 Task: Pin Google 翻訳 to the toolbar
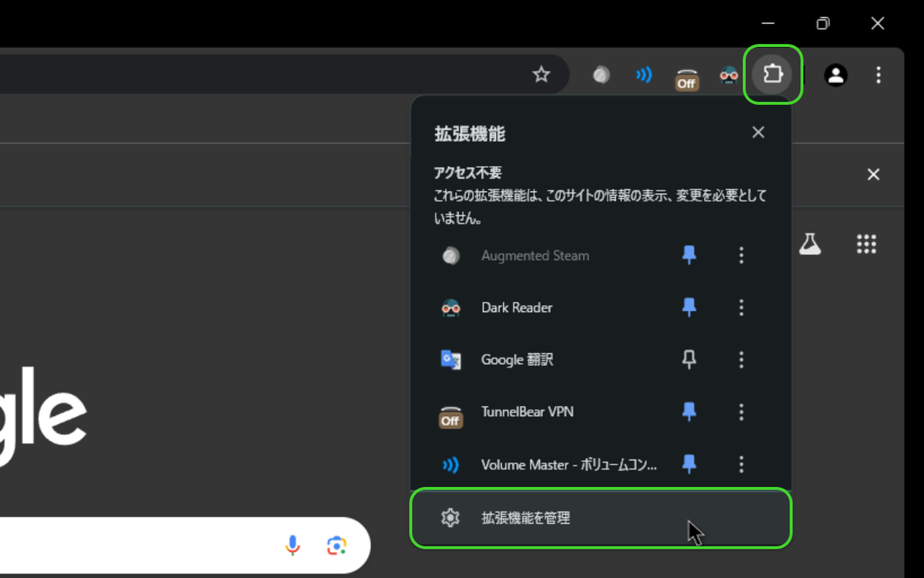tap(689, 359)
